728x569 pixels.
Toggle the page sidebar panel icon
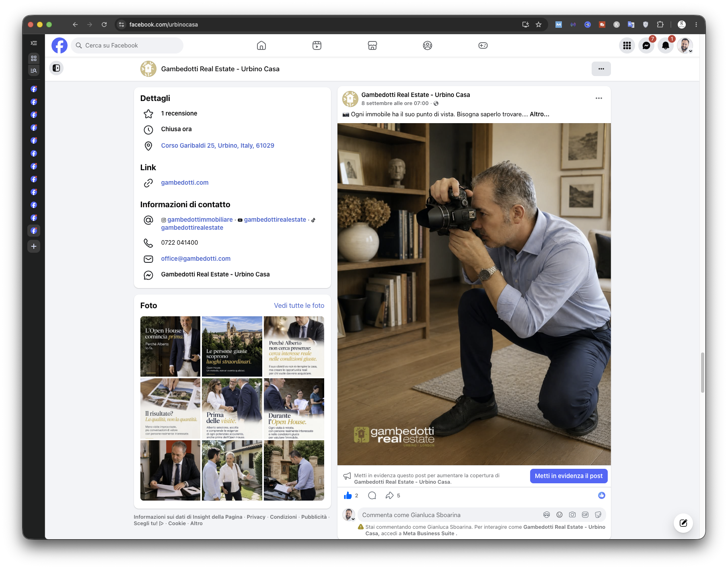point(56,68)
